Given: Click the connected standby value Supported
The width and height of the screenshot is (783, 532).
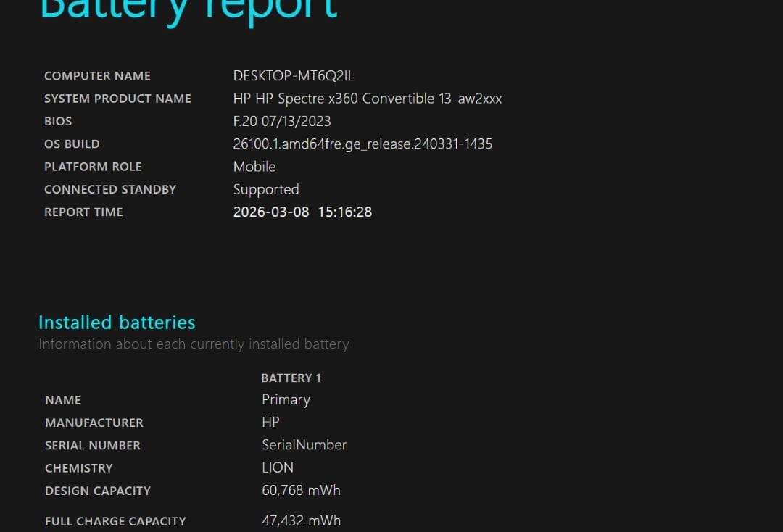Looking at the screenshot, I should (266, 190).
